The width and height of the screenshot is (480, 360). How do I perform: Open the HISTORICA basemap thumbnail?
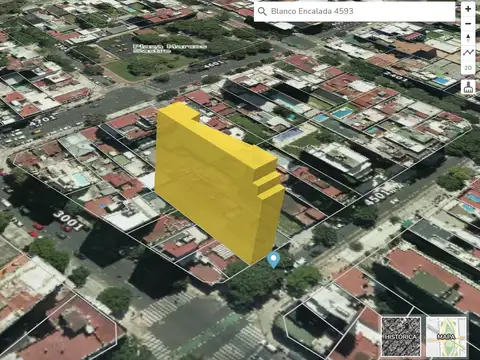(401, 337)
